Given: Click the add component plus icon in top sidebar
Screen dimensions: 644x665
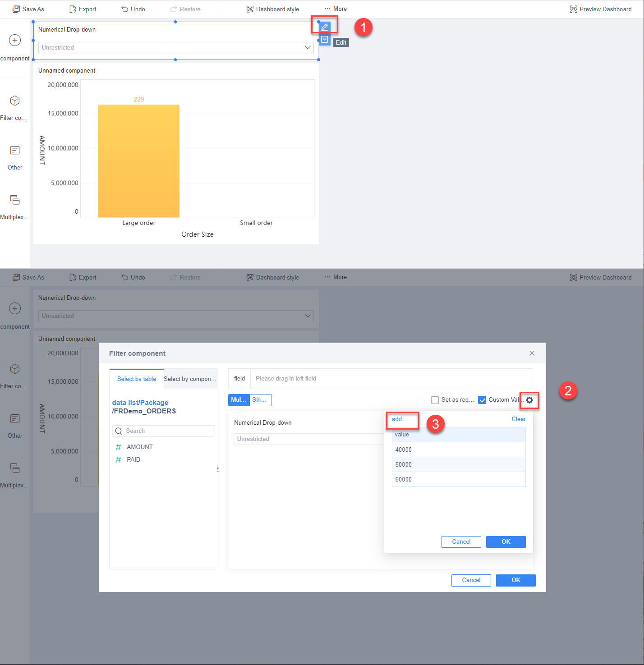Looking at the screenshot, I should [x=15, y=40].
